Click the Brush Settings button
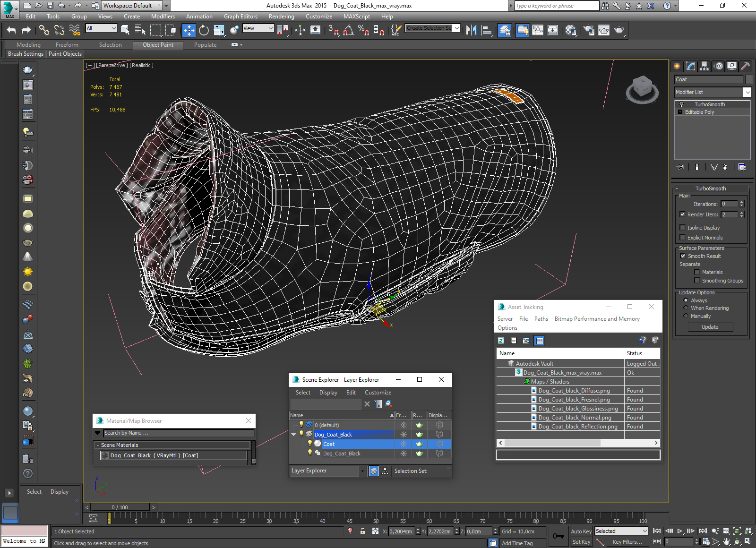 pyautogui.click(x=26, y=54)
